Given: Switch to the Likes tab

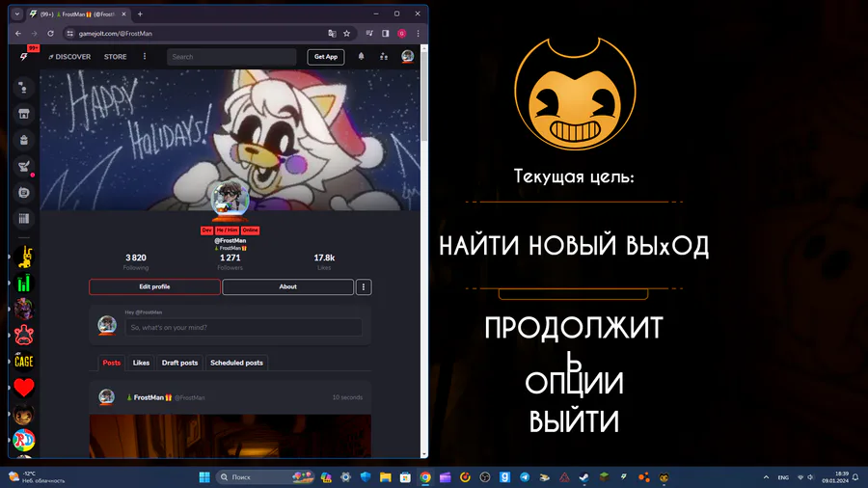Looking at the screenshot, I should (141, 363).
